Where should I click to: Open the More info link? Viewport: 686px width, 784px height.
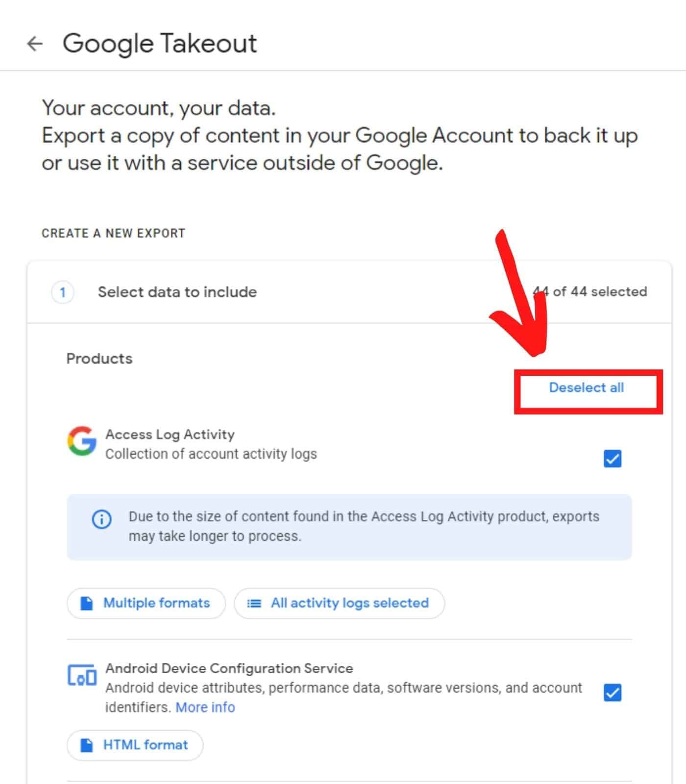coord(205,707)
